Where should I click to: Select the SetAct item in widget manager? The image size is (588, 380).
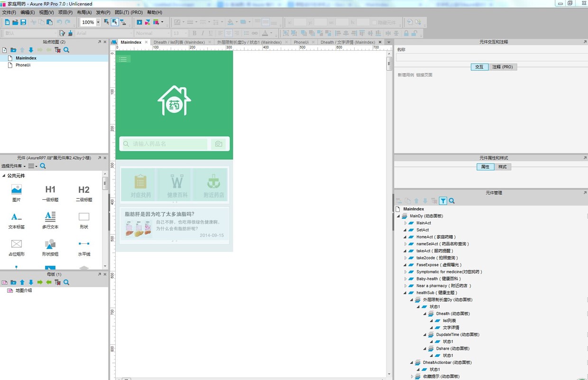click(423, 230)
